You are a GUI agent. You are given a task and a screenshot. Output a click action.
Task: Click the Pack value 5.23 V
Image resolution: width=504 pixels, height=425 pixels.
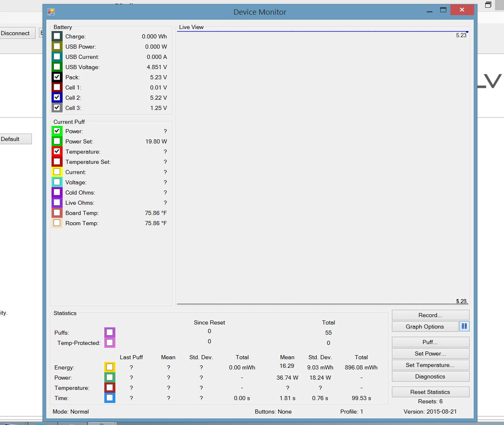pyautogui.click(x=158, y=77)
